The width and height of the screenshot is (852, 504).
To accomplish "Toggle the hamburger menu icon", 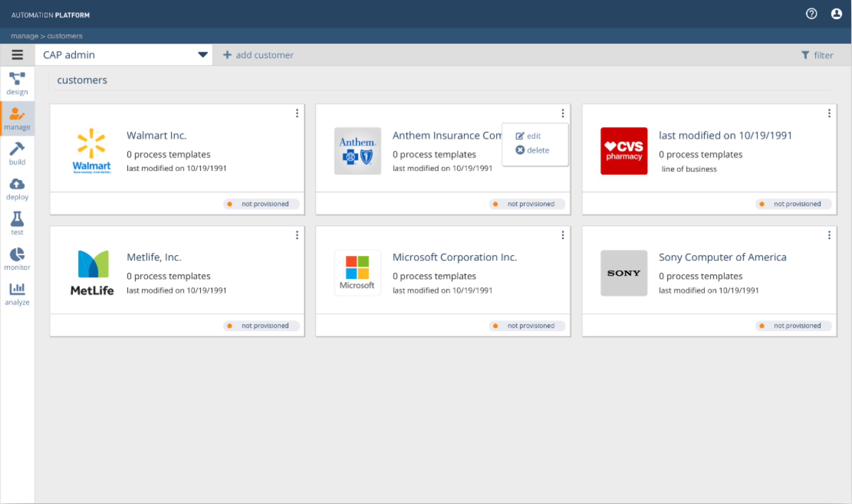I will click(17, 55).
